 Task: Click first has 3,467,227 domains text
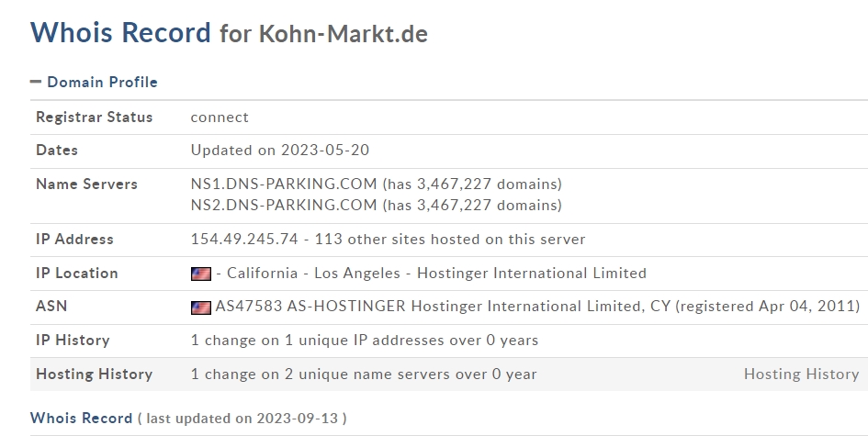pos(472,184)
